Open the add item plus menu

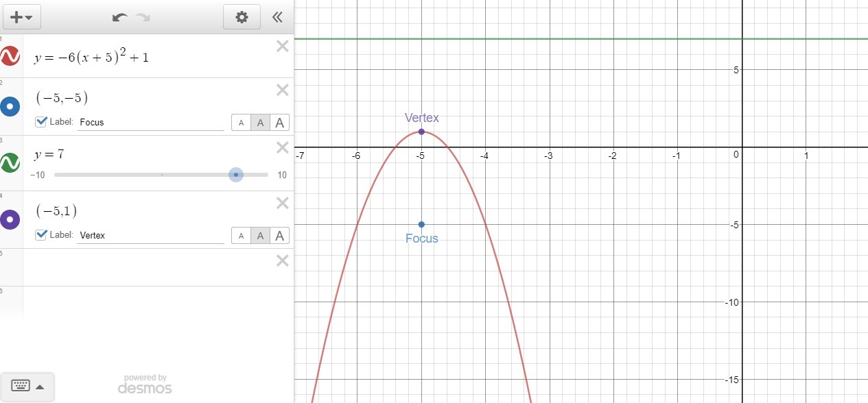(21, 17)
